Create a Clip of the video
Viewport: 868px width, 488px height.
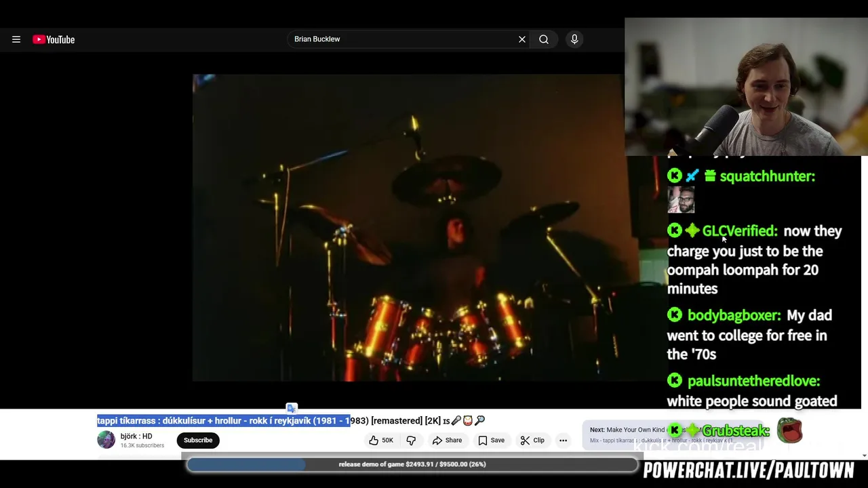pyautogui.click(x=533, y=441)
